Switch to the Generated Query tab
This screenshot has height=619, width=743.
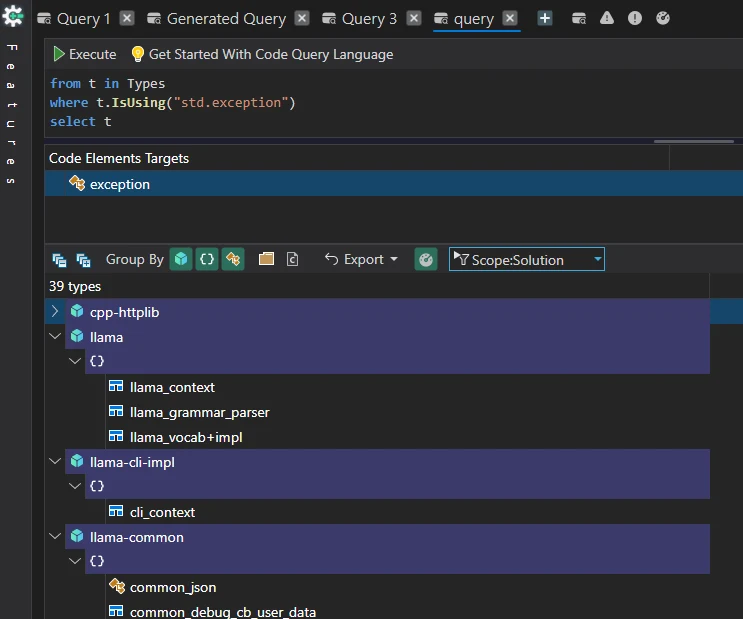point(217,18)
